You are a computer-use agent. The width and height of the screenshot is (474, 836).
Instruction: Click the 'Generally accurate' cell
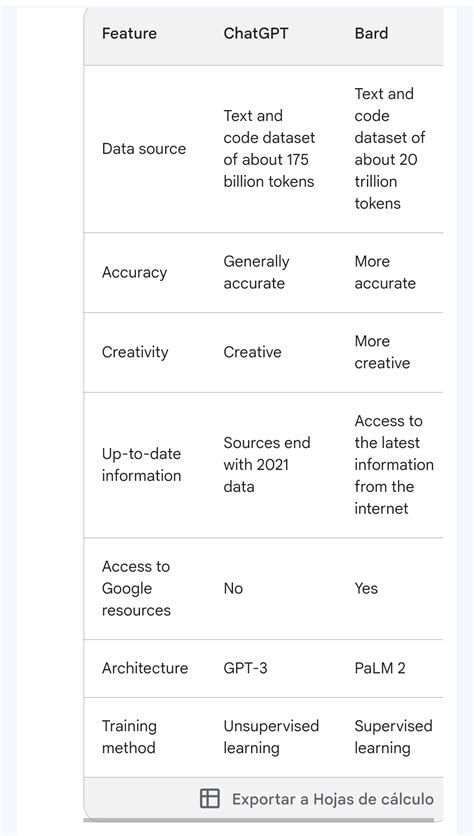[x=256, y=272]
